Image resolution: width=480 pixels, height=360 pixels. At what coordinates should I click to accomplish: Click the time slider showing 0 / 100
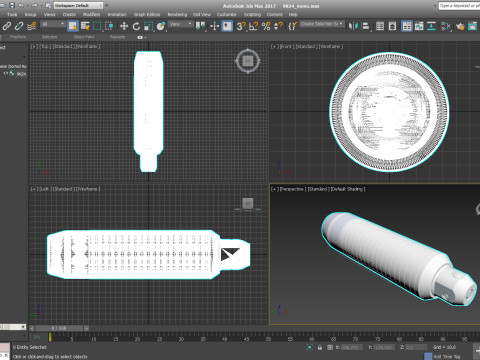59,328
